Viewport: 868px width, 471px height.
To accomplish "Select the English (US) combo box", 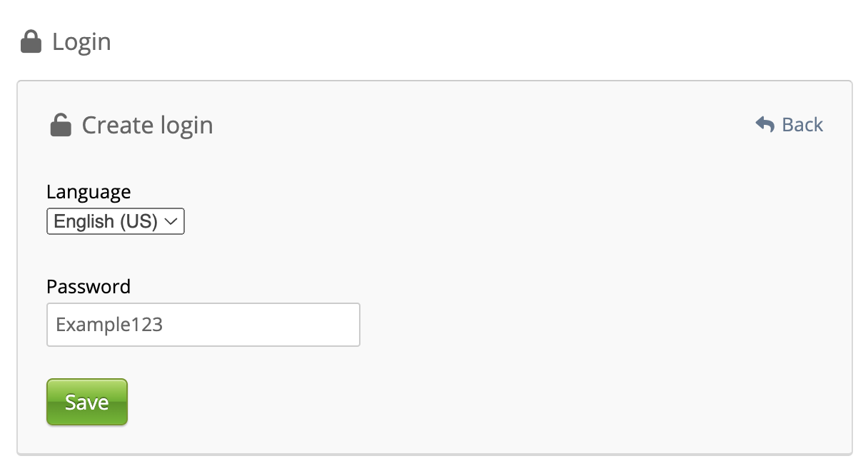I will point(116,222).
